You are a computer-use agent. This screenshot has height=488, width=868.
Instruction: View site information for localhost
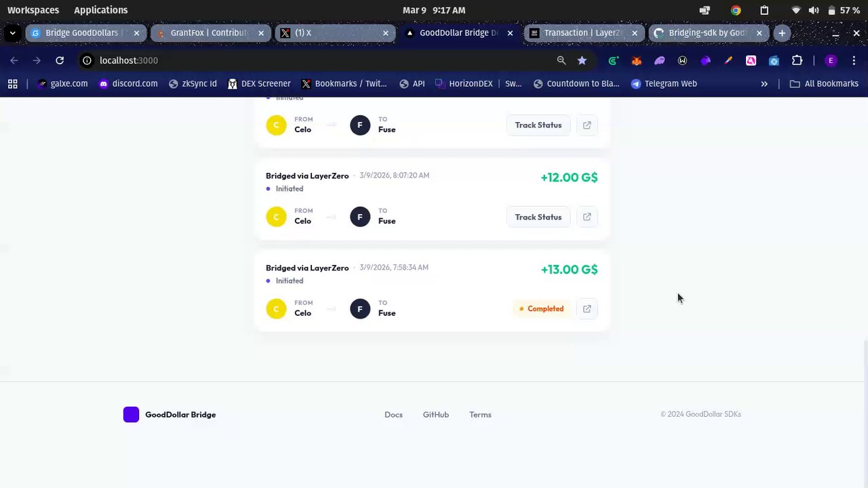tap(87, 60)
